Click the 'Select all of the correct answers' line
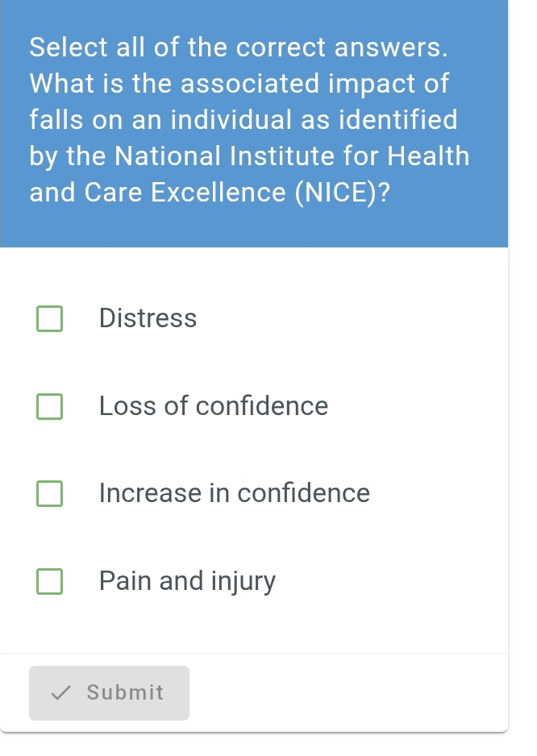The height and width of the screenshot is (756, 537). click(x=239, y=48)
